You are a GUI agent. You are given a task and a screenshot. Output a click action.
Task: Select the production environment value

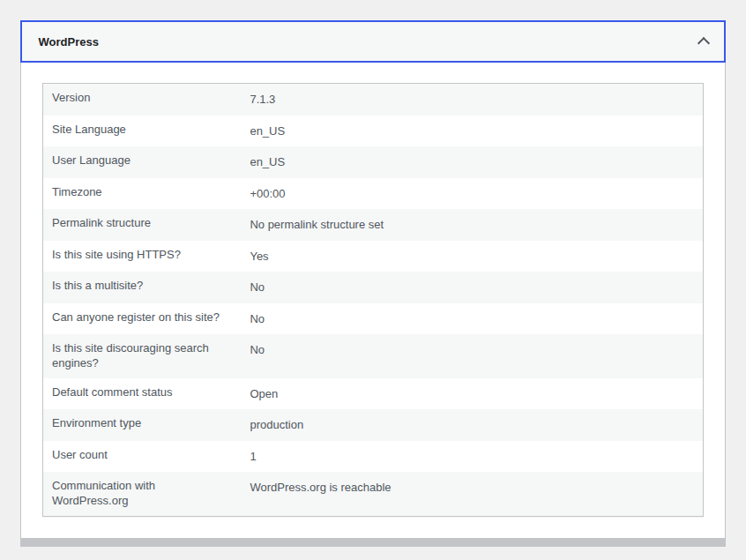(x=277, y=425)
